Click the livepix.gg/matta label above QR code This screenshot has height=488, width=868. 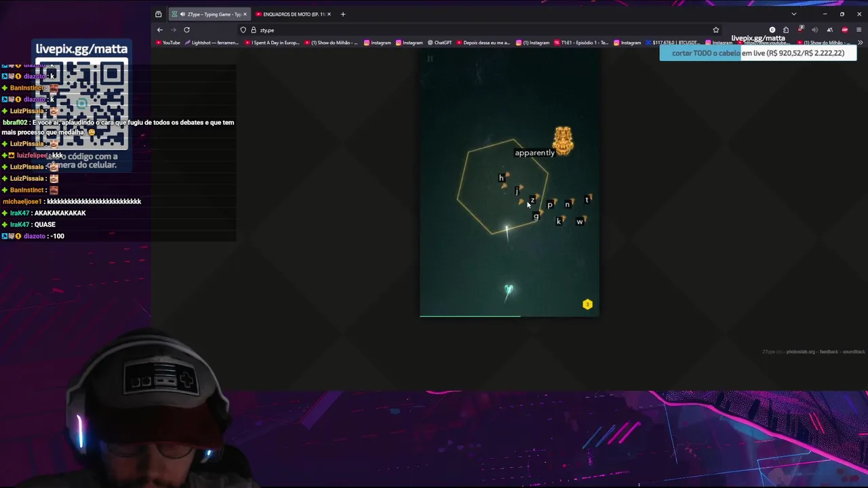coord(81,49)
